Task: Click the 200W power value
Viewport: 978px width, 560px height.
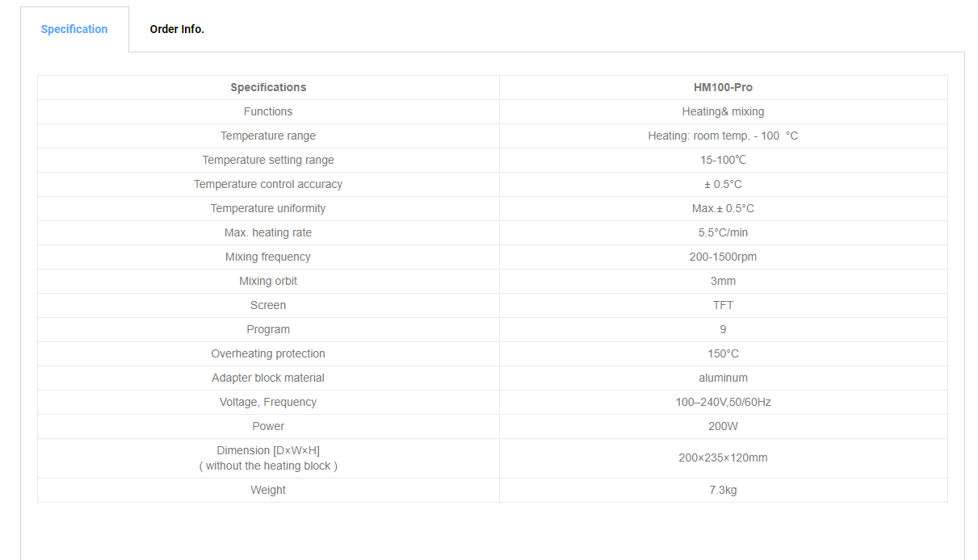Action: (x=723, y=426)
